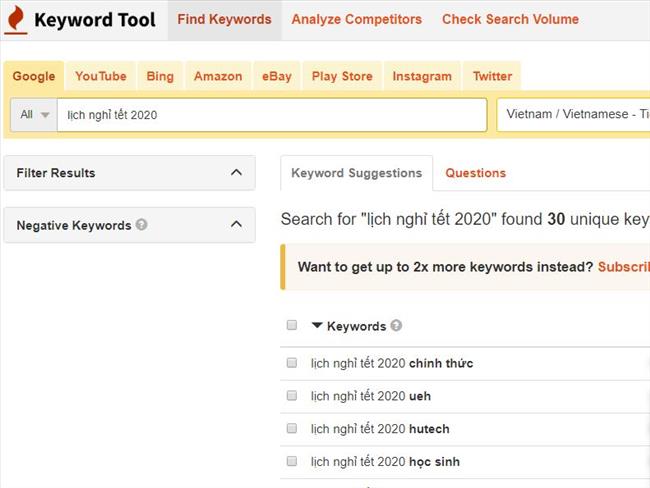The height and width of the screenshot is (488, 650).
Task: Click the Keywords column help question icon
Action: tap(396, 325)
